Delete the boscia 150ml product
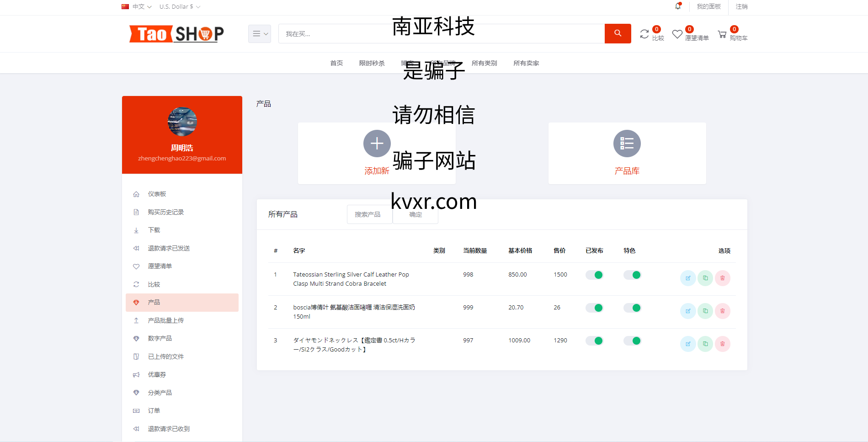868x442 pixels. pos(723,311)
